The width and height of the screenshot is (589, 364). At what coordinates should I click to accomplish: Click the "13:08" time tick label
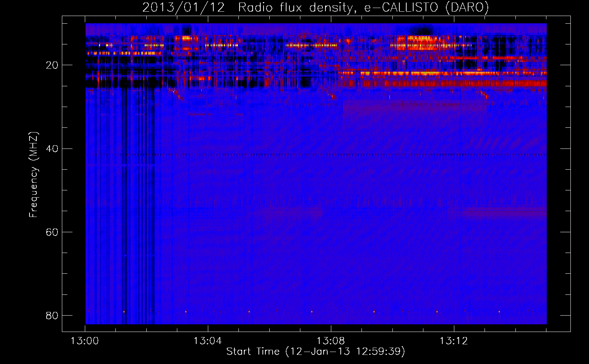pyautogui.click(x=331, y=341)
